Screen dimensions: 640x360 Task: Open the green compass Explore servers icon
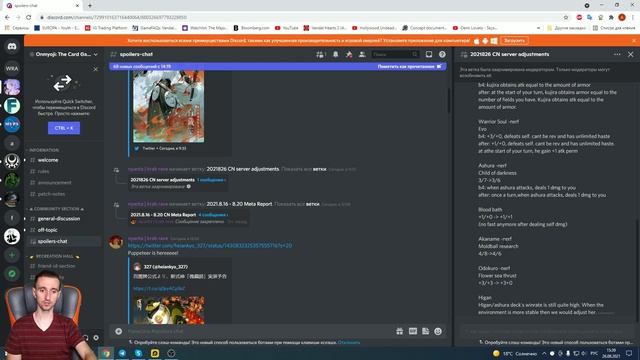pos(12,274)
